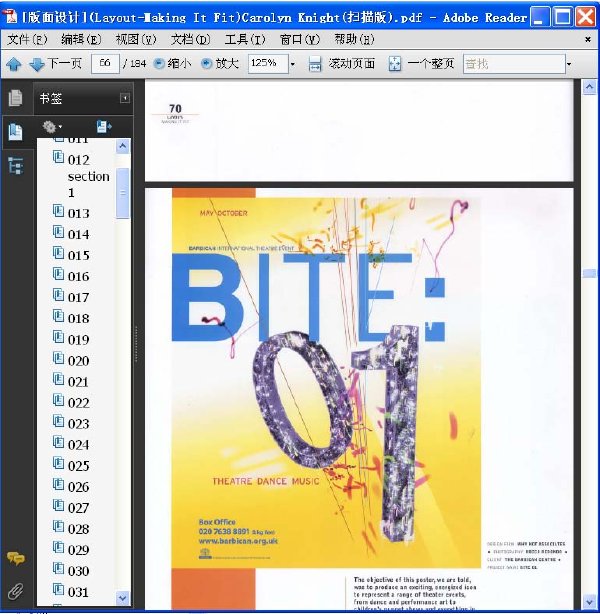This screenshot has height=614, width=600.
Task: Enable scrolling pages mode icon
Action: pyautogui.click(x=314, y=63)
